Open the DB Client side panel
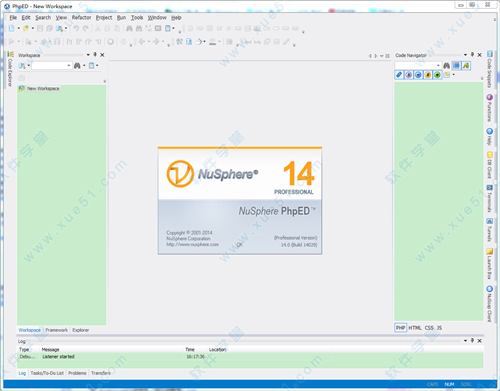500x391 pixels. 489,165
